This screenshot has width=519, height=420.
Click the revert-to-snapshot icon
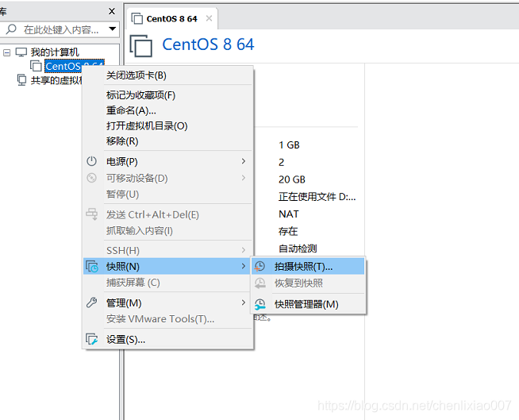click(x=259, y=283)
